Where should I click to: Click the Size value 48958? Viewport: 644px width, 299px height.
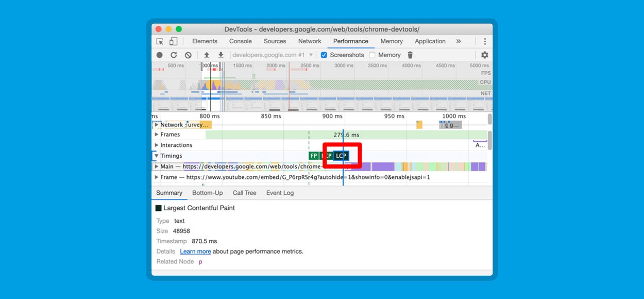click(181, 231)
